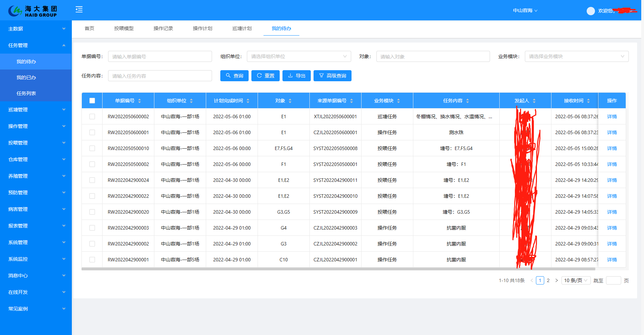This screenshot has width=644, height=335.
Task: Check row RW2022042900024 checkbox
Action: (92, 180)
